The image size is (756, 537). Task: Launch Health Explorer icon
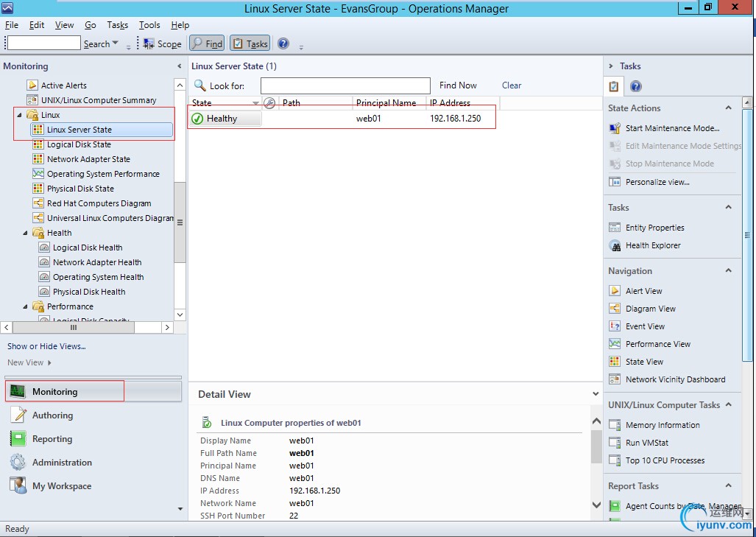615,245
